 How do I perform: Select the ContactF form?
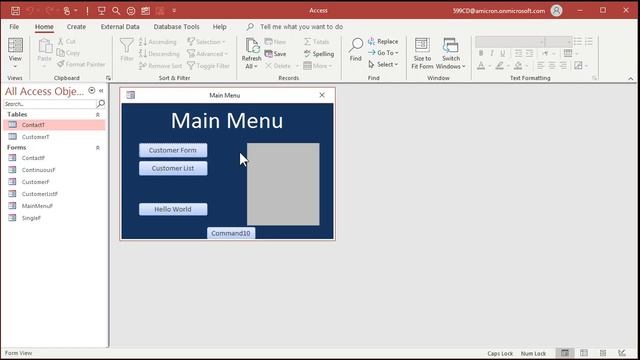(54, 158)
